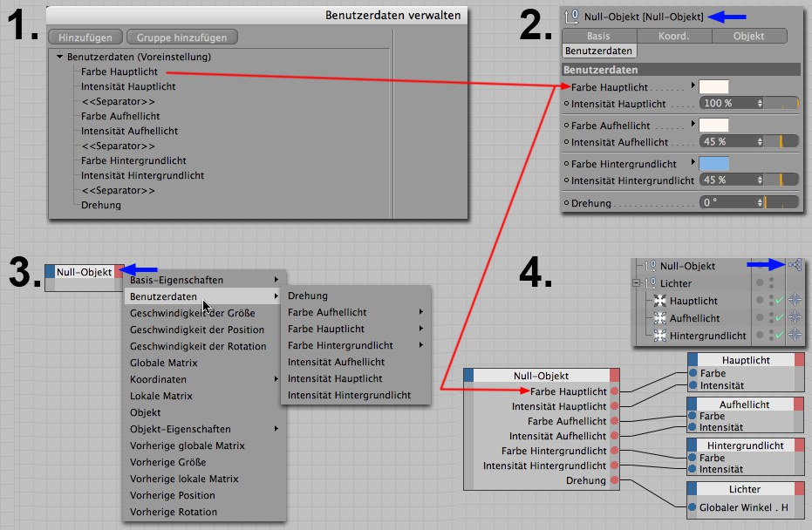Select the target tag on the Hintergrundlicht row

[795, 335]
